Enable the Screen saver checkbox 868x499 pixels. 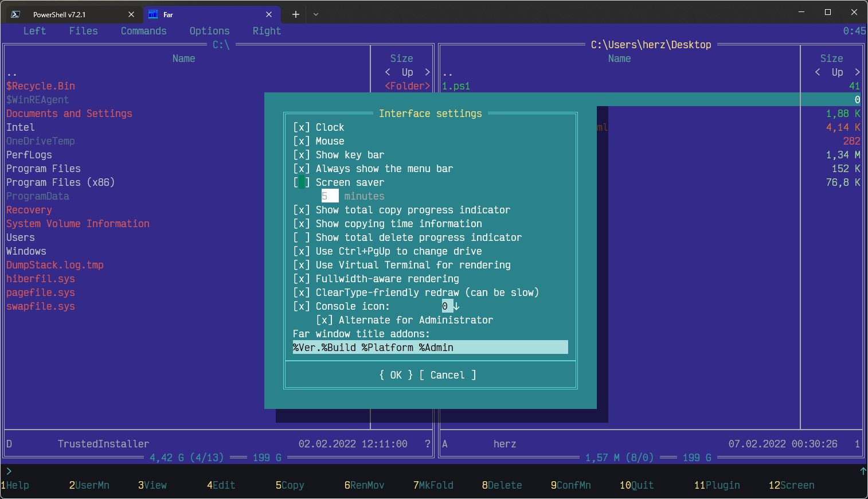(x=302, y=182)
